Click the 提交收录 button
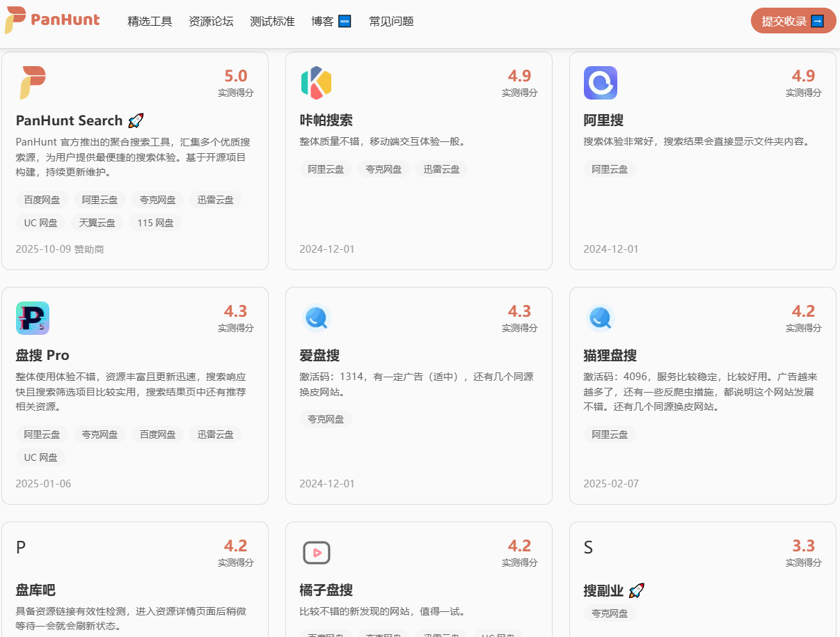This screenshot has width=840, height=637. 793,22
